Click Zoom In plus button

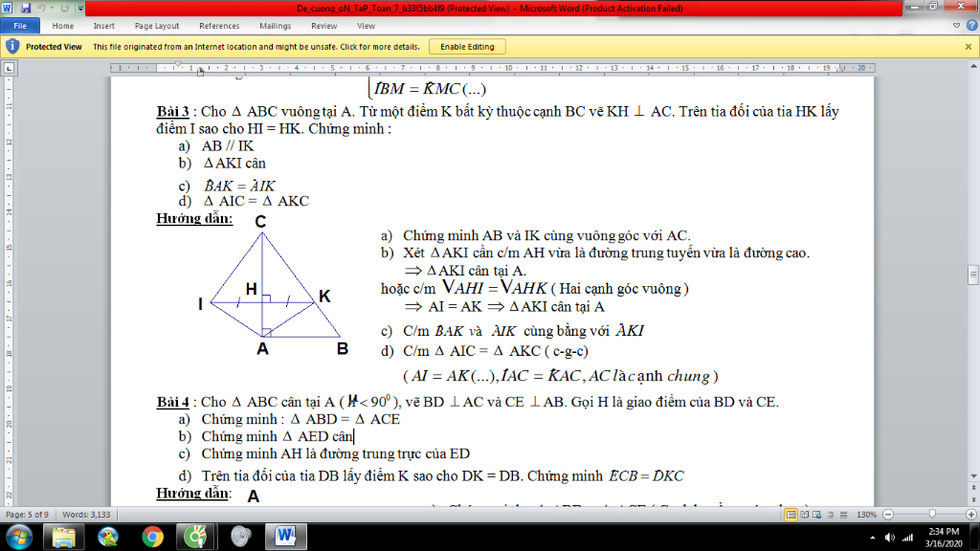coord(970,515)
